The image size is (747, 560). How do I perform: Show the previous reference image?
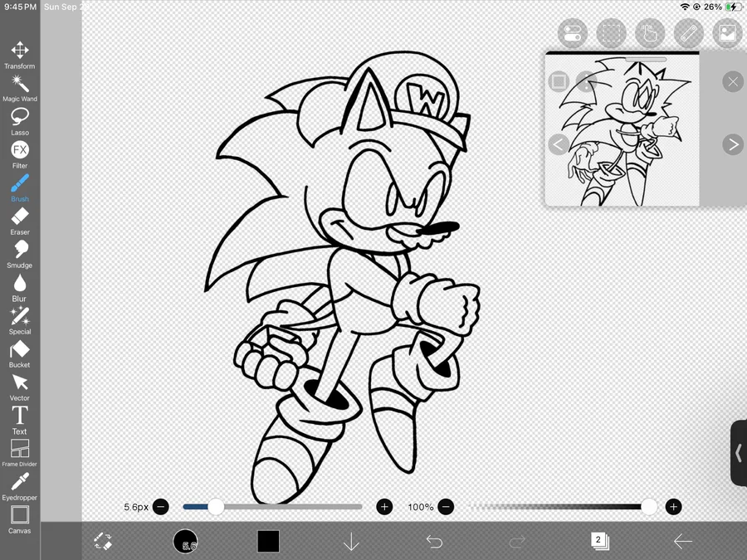point(559,144)
